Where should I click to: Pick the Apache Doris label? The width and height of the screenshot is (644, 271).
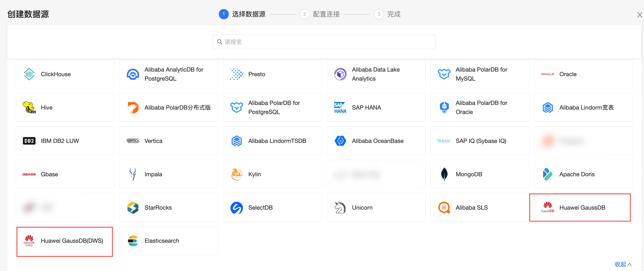(577, 174)
